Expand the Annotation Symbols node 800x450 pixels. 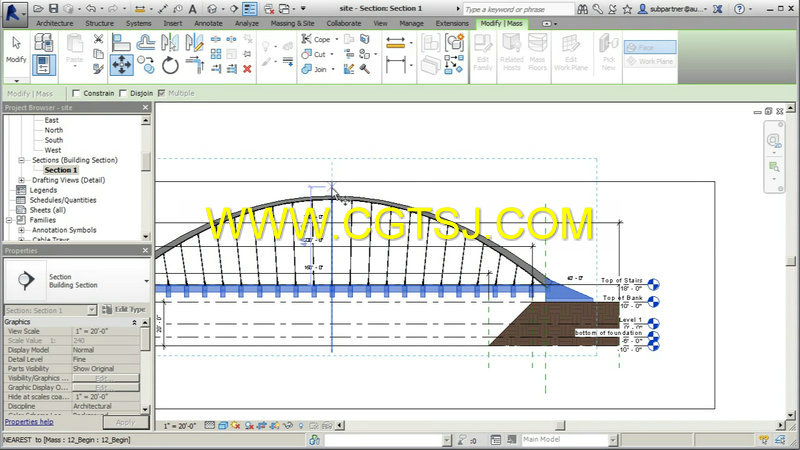tap(21, 230)
